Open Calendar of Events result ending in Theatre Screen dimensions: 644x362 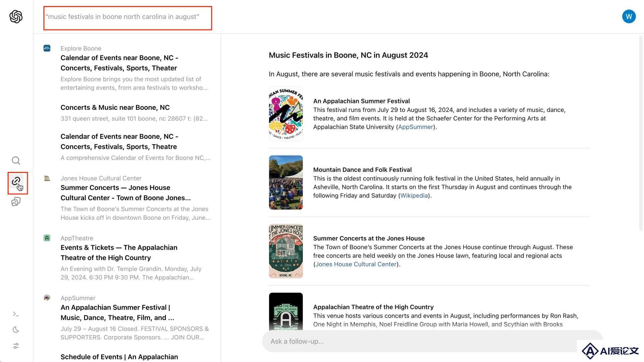tap(119, 141)
